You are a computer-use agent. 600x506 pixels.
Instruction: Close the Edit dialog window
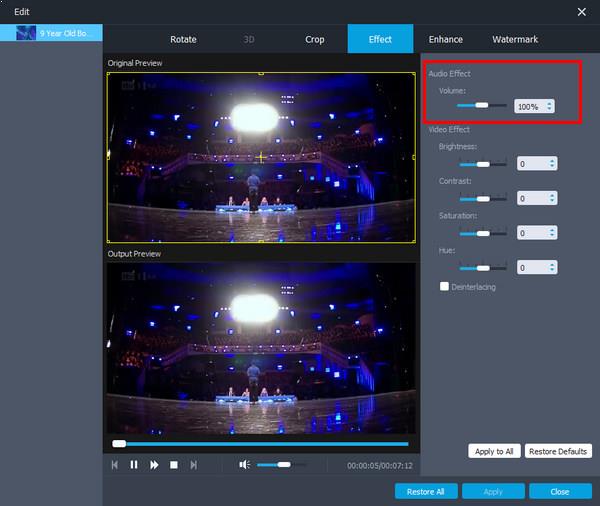click(582, 11)
